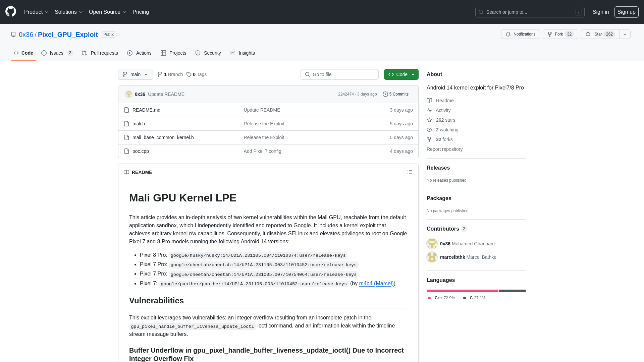Click the fork icon next to 32 forks
The image size is (644, 362).
pyautogui.click(x=429, y=139)
